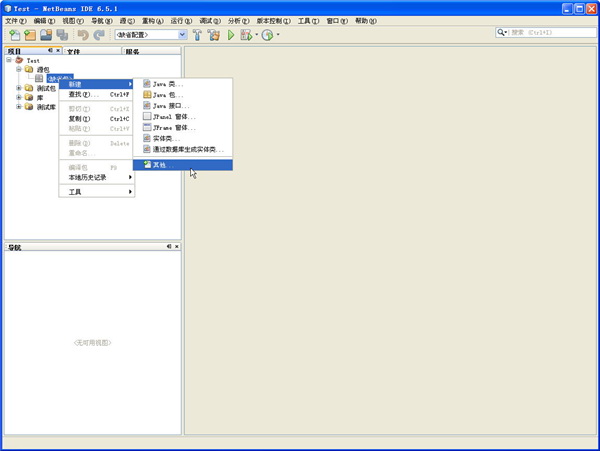Expand the 测试库 folder node
Viewport: 600px width, 451px height.
18,107
